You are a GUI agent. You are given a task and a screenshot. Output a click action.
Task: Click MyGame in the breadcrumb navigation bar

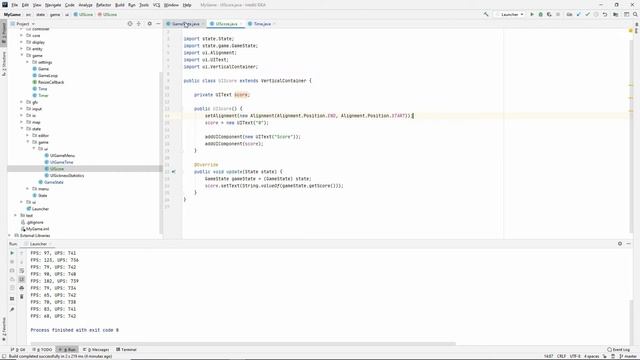click(12, 14)
